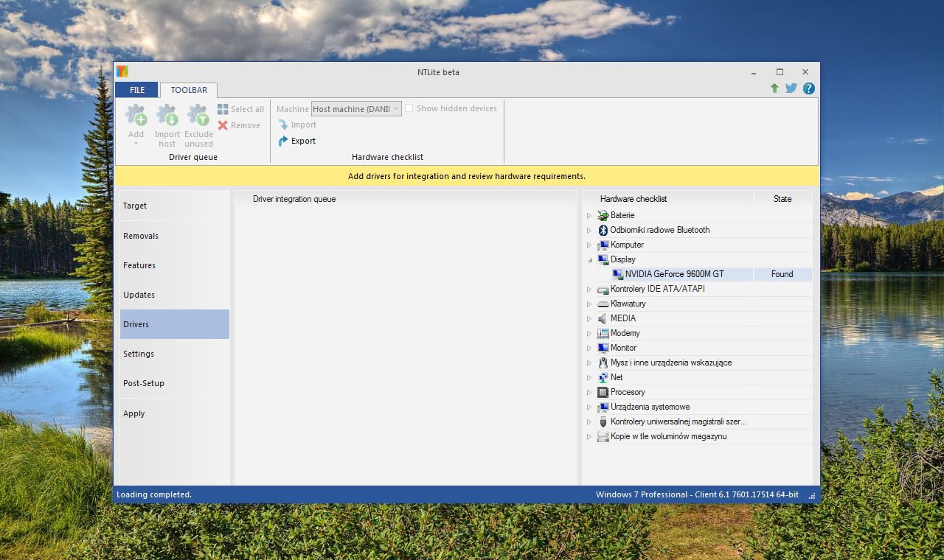Open the Apply sidebar page

click(175, 413)
